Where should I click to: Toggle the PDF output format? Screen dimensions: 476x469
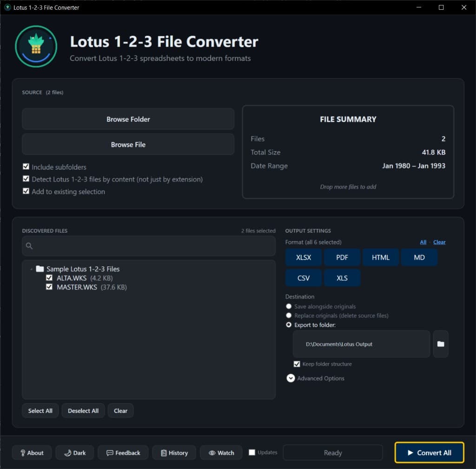[342, 258]
